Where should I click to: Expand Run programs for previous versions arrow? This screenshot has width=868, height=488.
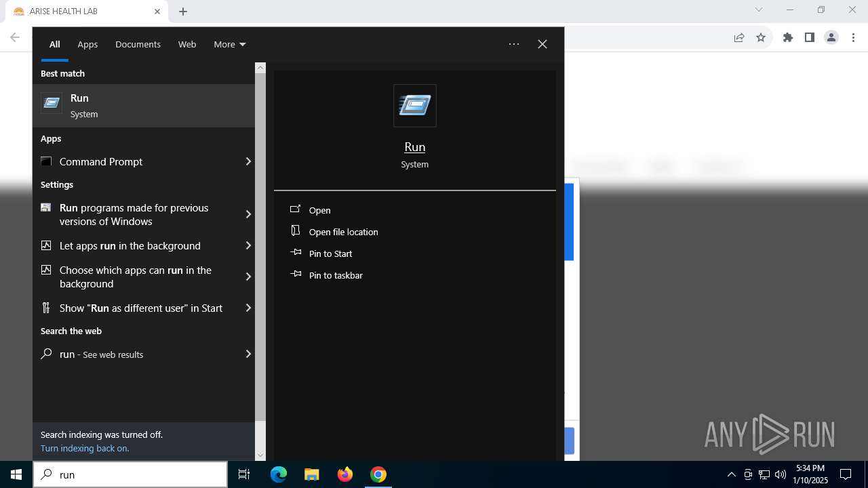tap(248, 214)
